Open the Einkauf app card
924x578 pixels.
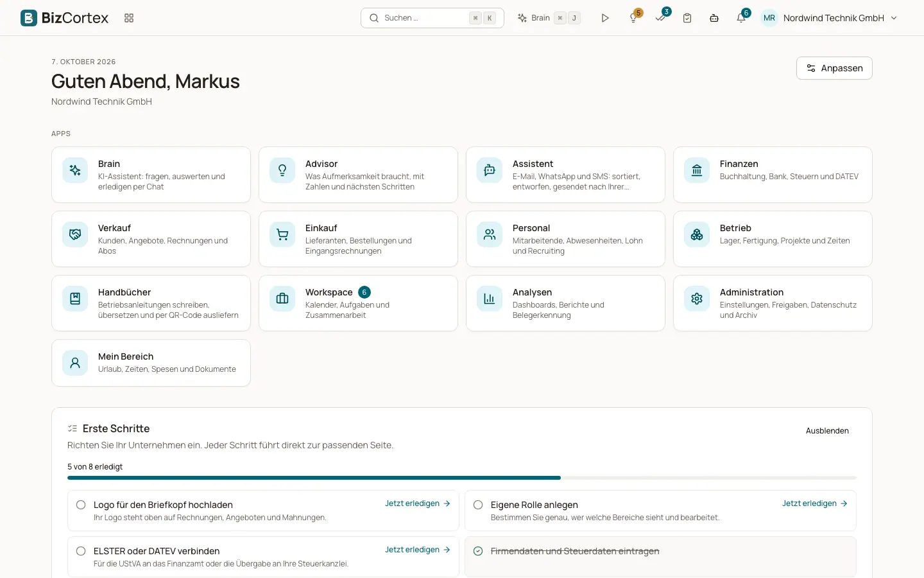(358, 239)
